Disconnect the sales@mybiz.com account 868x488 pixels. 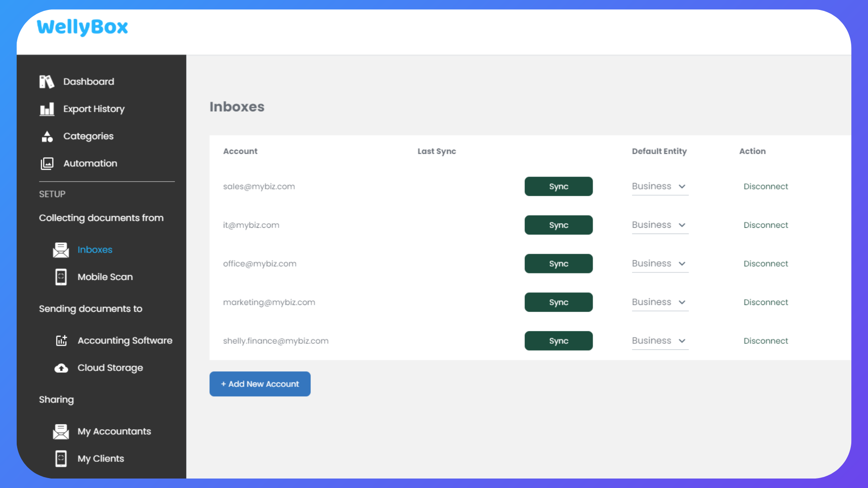point(766,186)
